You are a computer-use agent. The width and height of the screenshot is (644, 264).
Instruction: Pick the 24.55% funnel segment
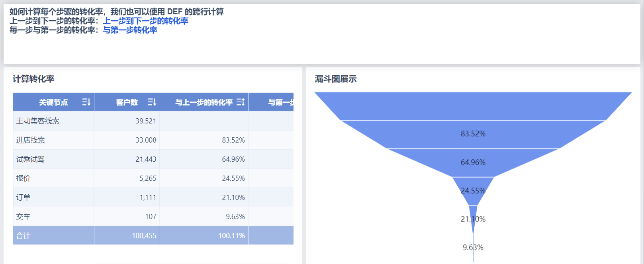pyautogui.click(x=473, y=191)
